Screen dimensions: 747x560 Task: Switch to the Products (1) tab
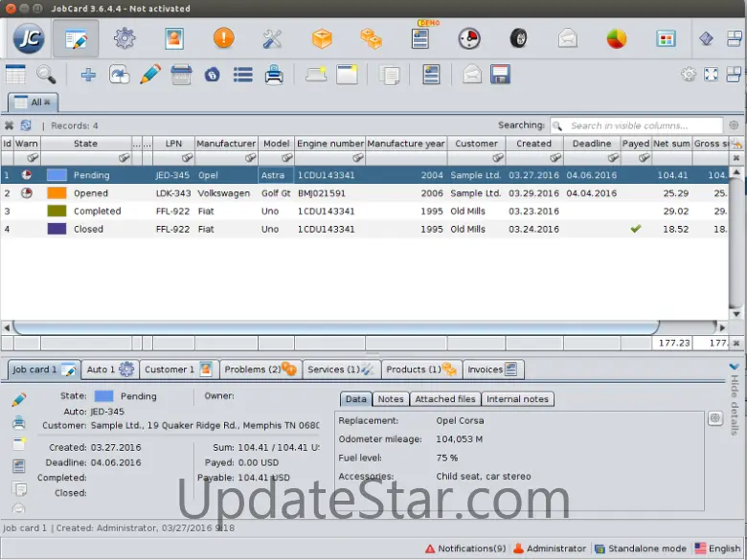(421, 370)
